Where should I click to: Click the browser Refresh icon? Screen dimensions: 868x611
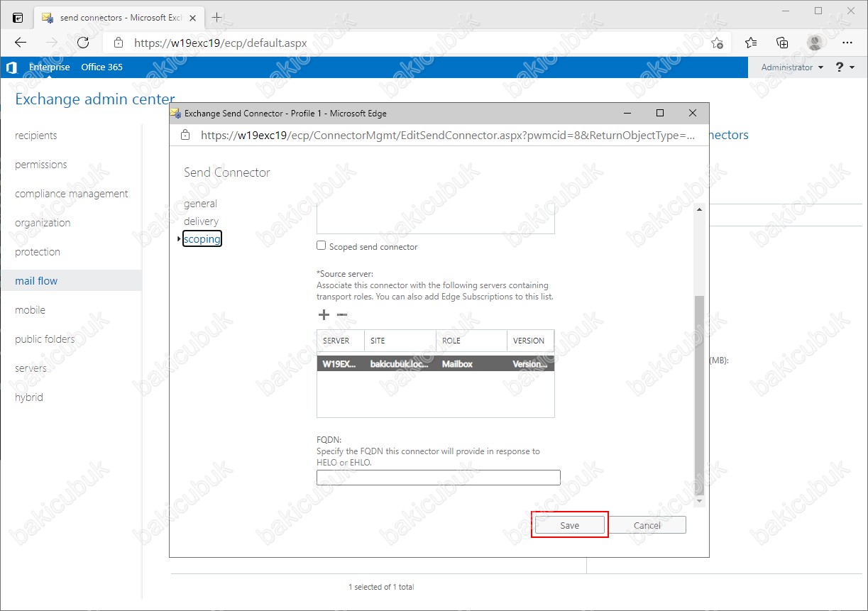(83, 43)
